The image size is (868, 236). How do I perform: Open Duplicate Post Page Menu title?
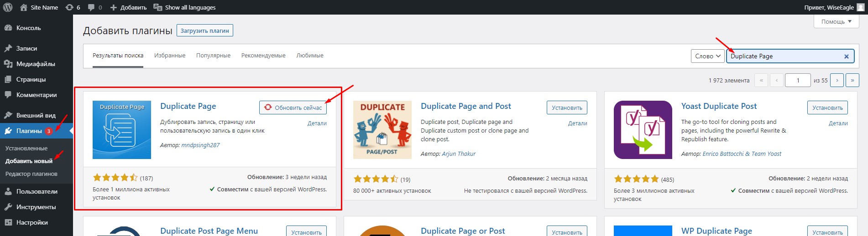tap(209, 231)
